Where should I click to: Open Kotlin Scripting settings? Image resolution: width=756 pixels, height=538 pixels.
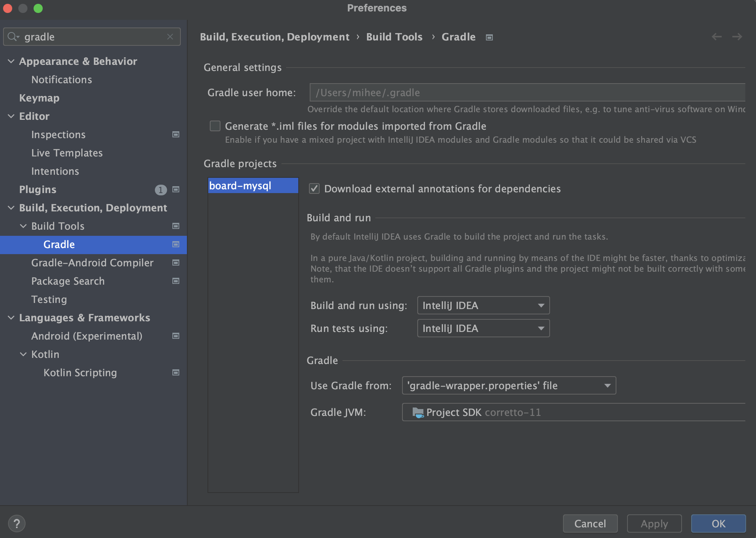(x=80, y=372)
